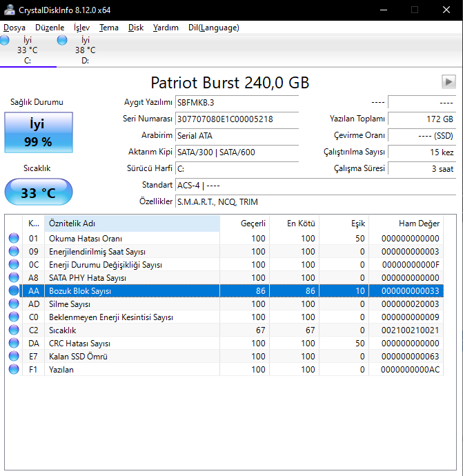Screen dimensions: 463x476
Task: Click the 33 °C temperature button
Action: tap(39, 192)
